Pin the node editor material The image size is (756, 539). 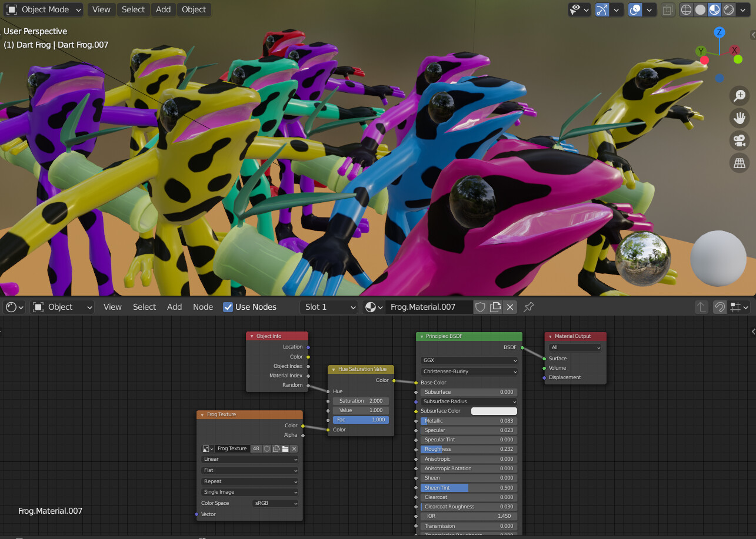pos(528,307)
